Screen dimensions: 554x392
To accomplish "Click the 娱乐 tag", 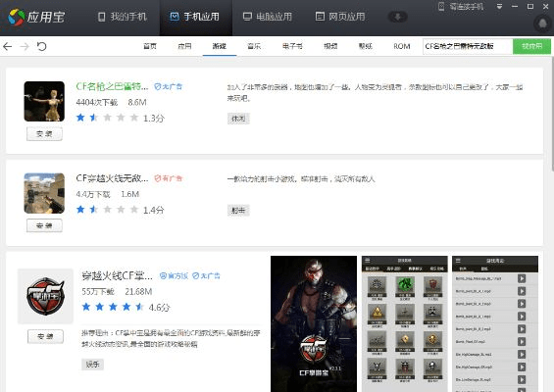I will click(x=92, y=365).
